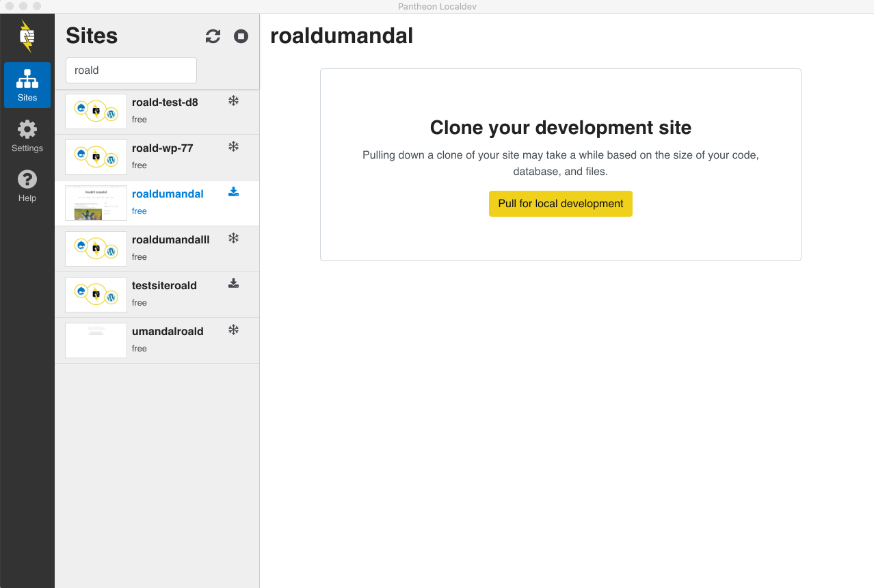This screenshot has height=588, width=874.
Task: Click the Pantheon fist logo
Action: [x=27, y=36]
